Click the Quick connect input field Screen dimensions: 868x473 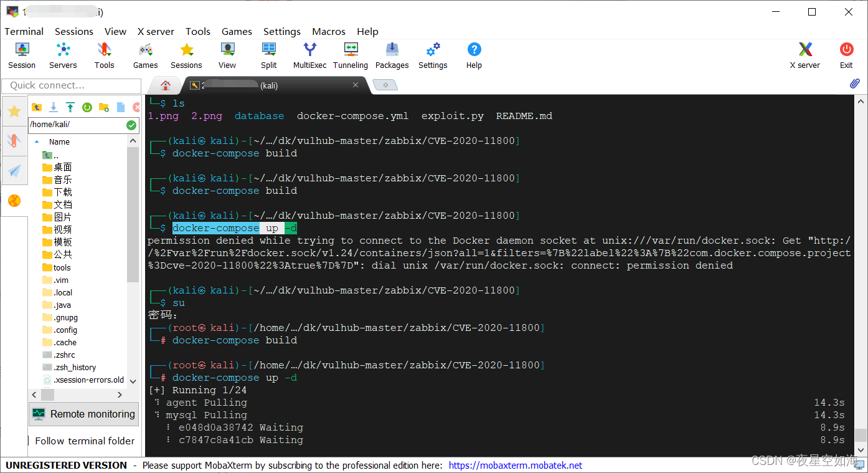[x=72, y=85]
